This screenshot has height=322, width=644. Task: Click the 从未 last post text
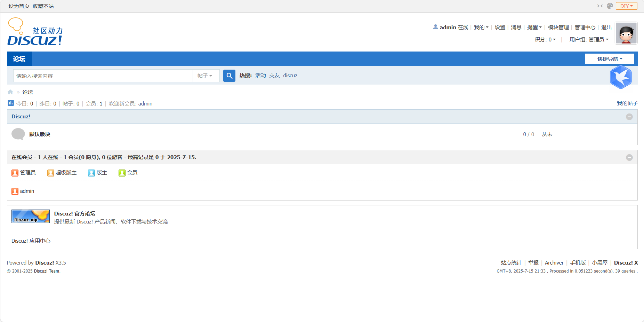click(x=547, y=134)
